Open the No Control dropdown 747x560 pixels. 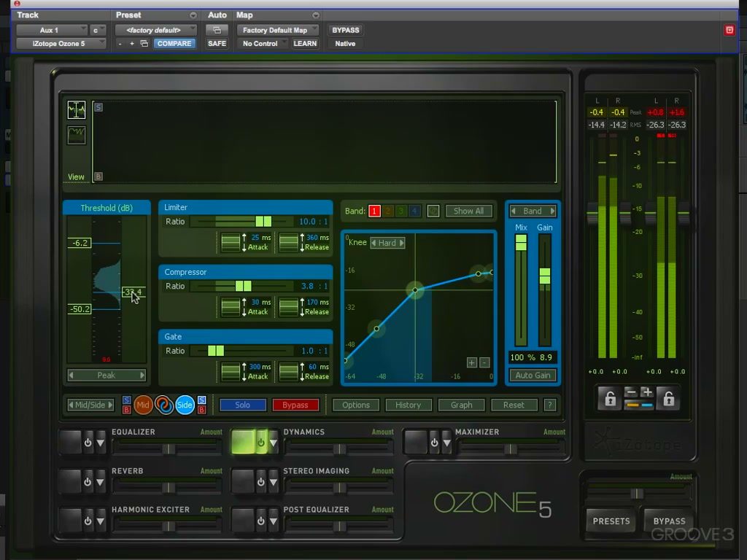tap(262, 43)
